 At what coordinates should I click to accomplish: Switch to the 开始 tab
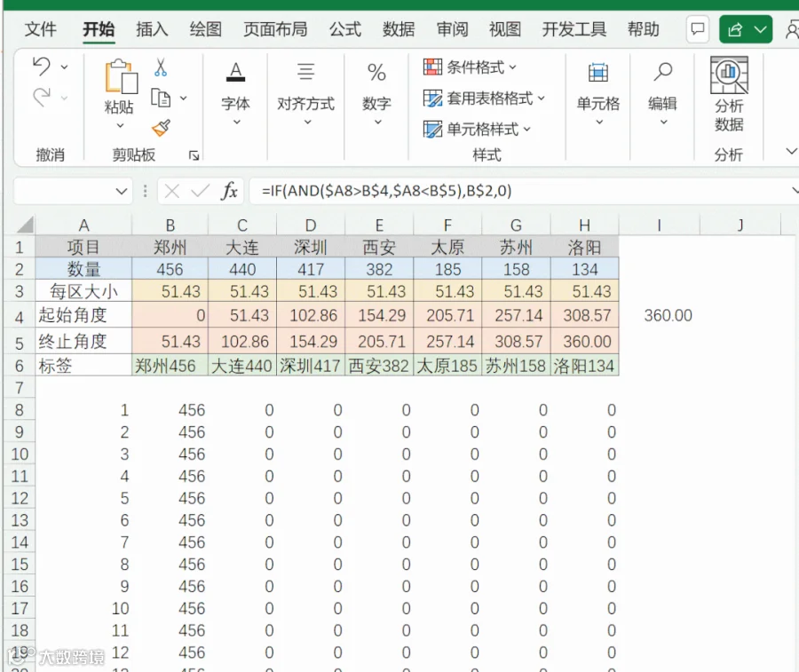coord(99,29)
